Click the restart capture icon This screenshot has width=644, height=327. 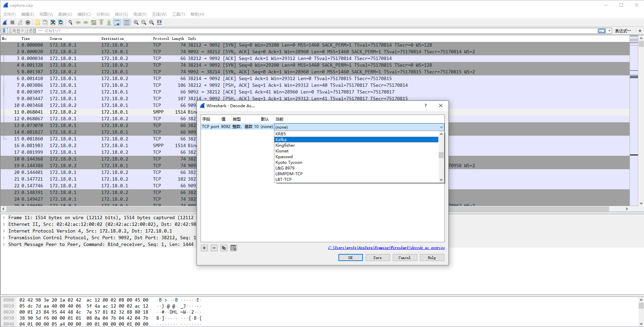[x=20, y=22]
